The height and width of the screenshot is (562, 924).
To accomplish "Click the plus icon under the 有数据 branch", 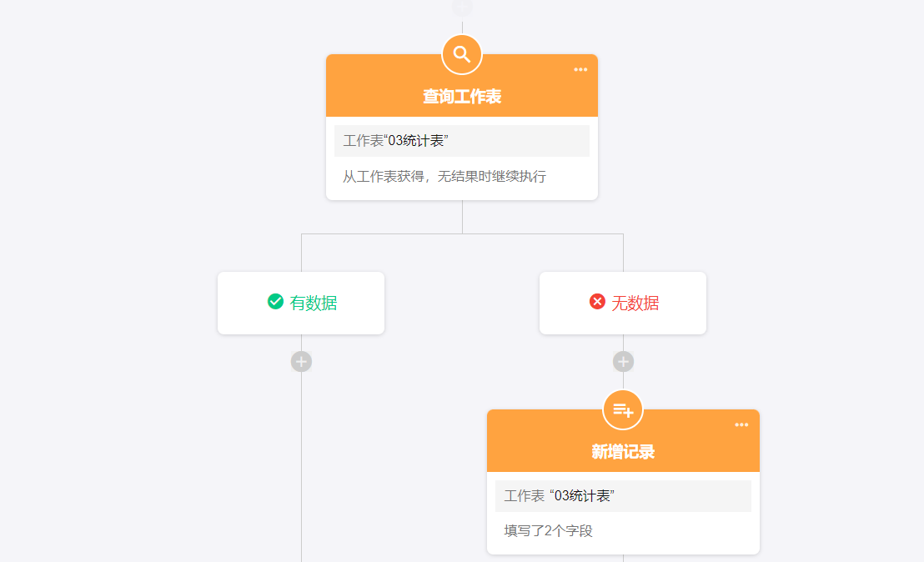I will 300,361.
